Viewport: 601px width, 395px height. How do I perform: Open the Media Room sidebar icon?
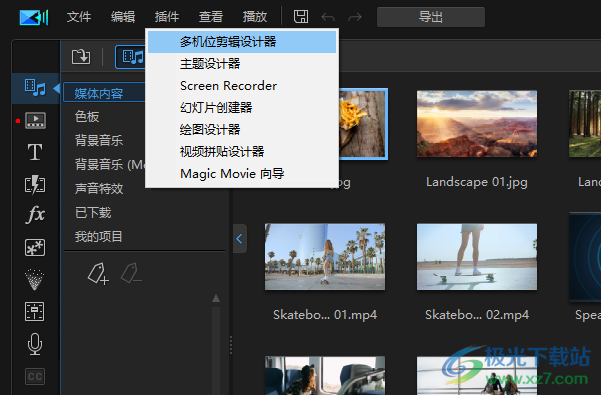(x=35, y=88)
